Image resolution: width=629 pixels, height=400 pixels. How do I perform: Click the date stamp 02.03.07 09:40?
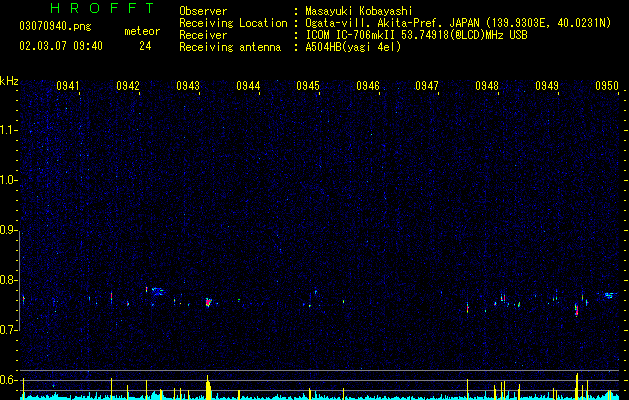pyautogui.click(x=61, y=46)
